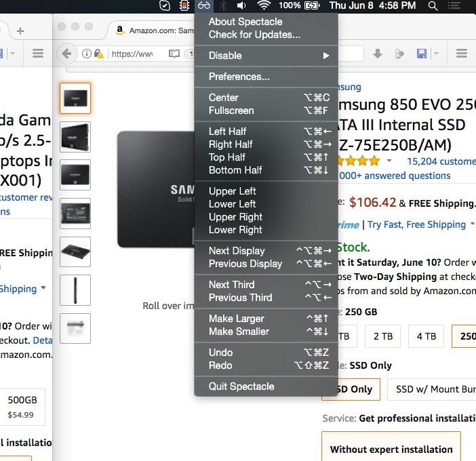This screenshot has height=461, width=476.
Task: Select Lower Right
Action: pos(266,230)
